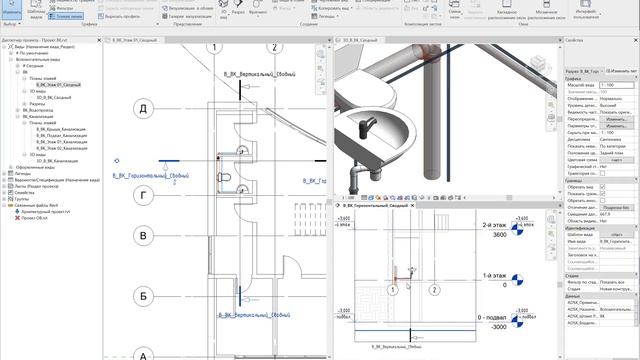The height and width of the screenshot is (360, 640).
Task: Close the Project Browser panel
Action: point(99,40)
